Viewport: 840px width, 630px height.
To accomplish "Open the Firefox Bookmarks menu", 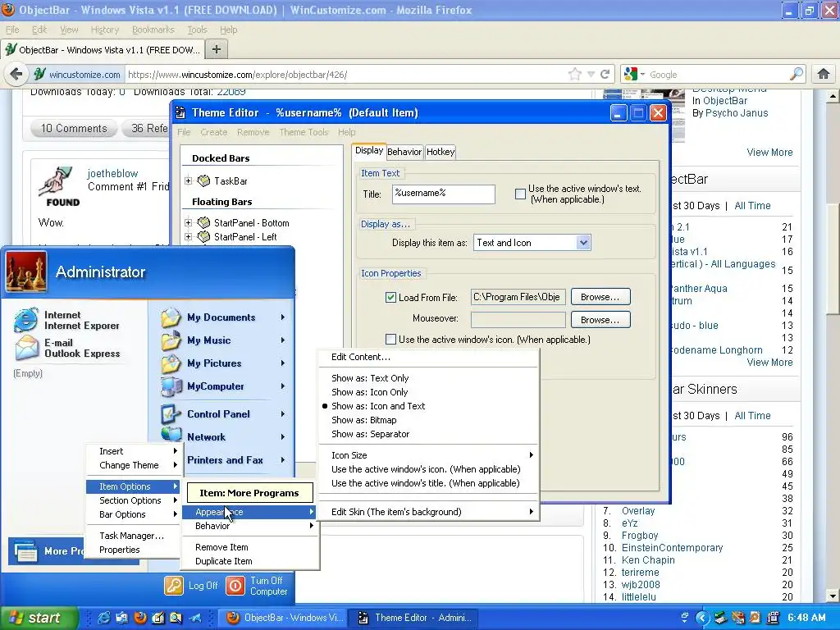I will click(x=153, y=30).
